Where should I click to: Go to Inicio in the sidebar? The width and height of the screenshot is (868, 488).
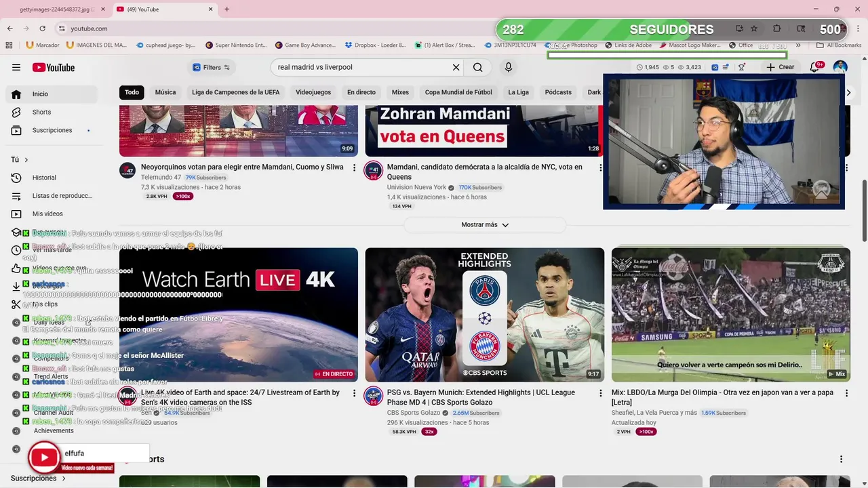tap(52, 94)
